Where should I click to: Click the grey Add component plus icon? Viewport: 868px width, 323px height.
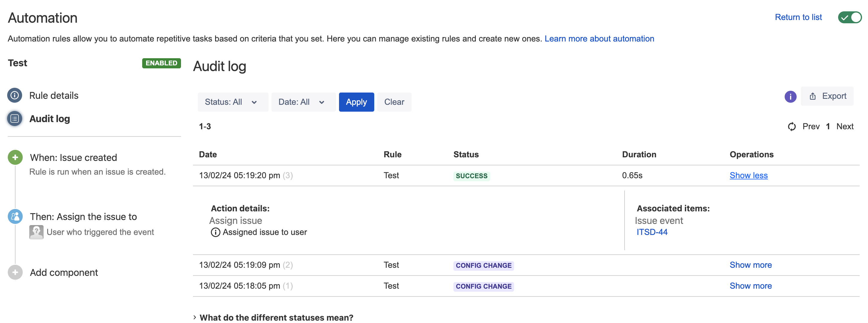coord(15,272)
